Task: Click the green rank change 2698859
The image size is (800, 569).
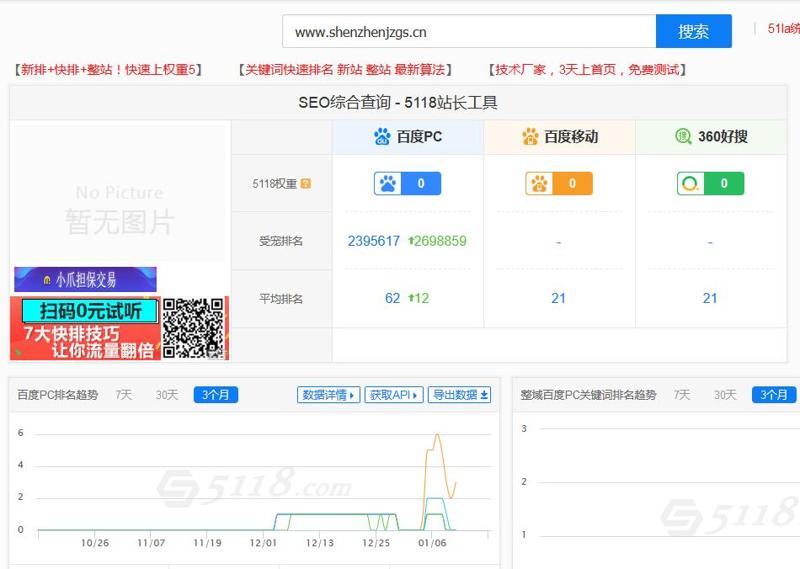Action: tap(437, 241)
